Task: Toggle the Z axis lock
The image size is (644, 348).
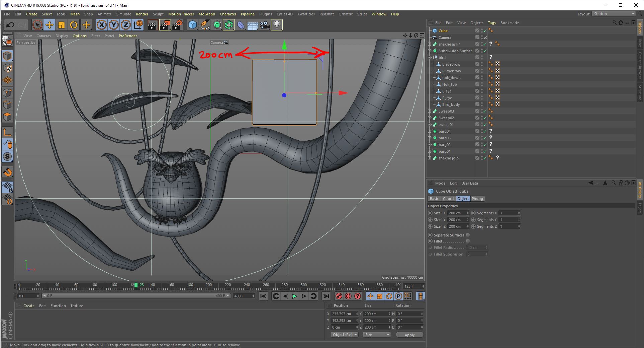Action: pyautogui.click(x=126, y=25)
